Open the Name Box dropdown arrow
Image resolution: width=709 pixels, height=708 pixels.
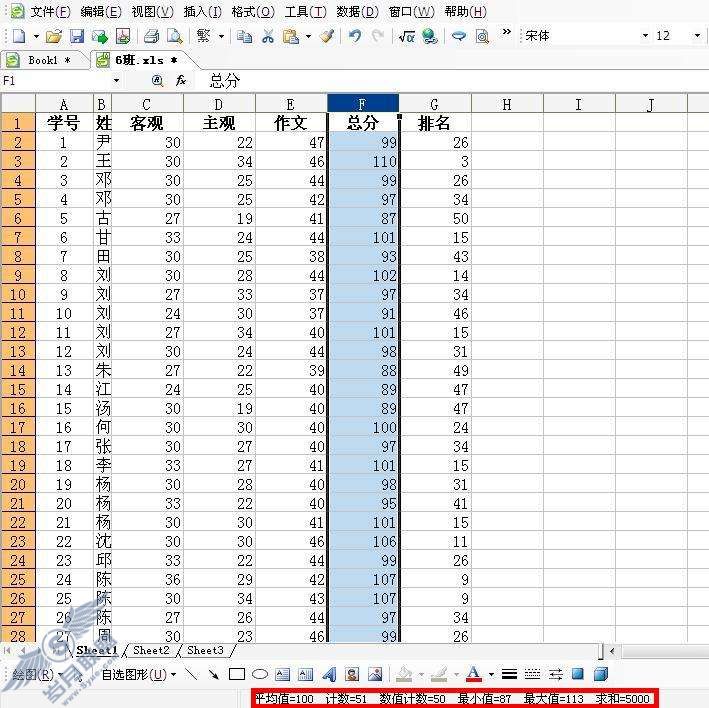(x=117, y=81)
